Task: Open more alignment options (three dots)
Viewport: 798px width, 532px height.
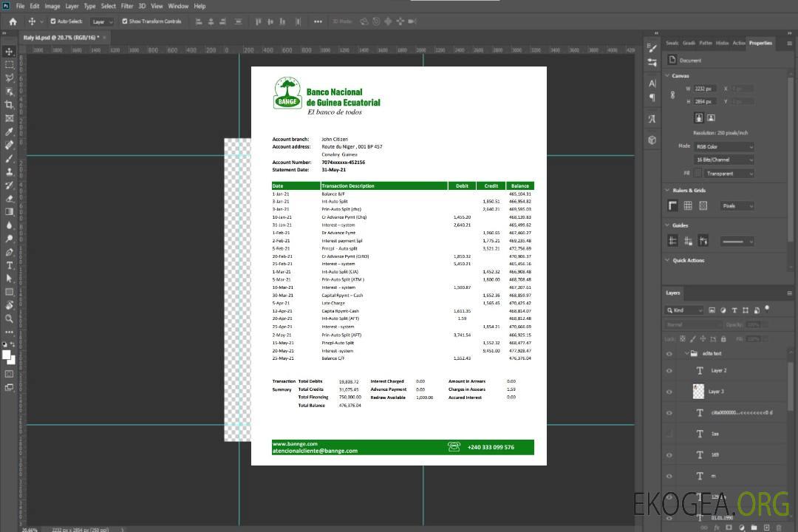Action: [318, 21]
